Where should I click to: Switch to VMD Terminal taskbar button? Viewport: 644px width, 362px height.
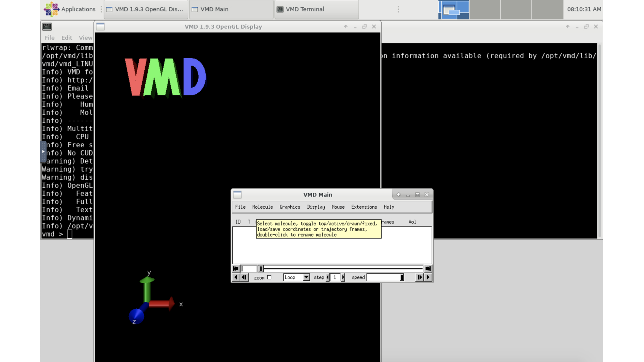[x=317, y=9]
